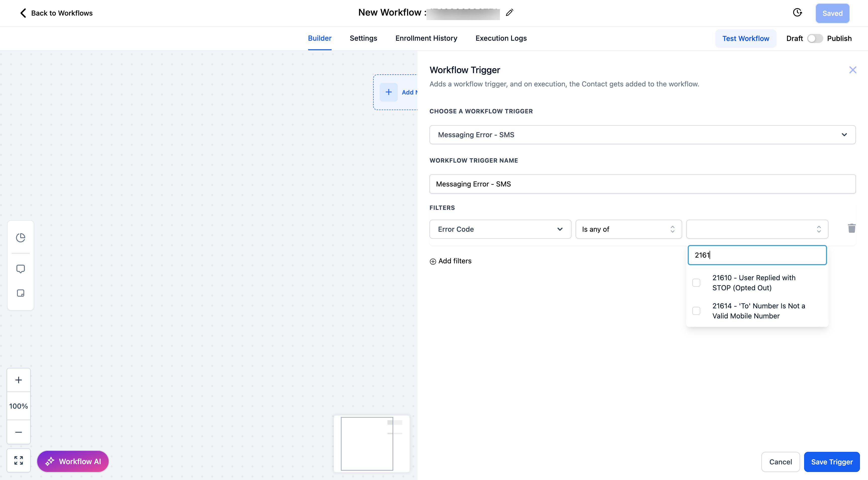Click the pencil icon to rename workflow
Screen dimensions: 868x480
(x=509, y=13)
